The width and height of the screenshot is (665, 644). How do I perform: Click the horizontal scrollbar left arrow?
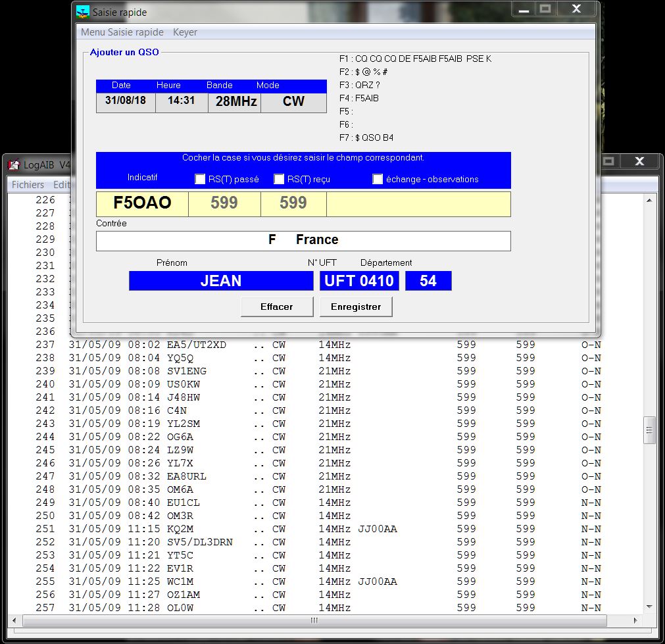pyautogui.click(x=14, y=620)
